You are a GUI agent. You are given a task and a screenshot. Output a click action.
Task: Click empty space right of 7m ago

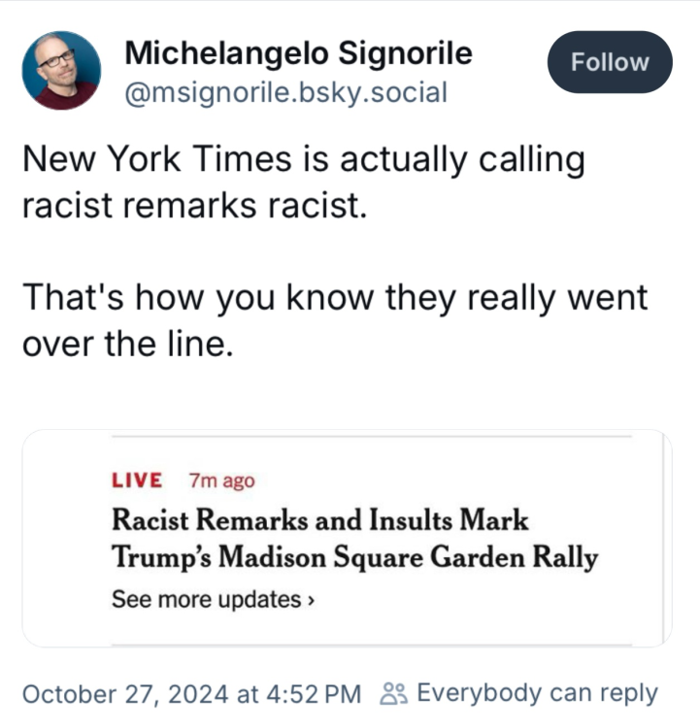pos(437,480)
